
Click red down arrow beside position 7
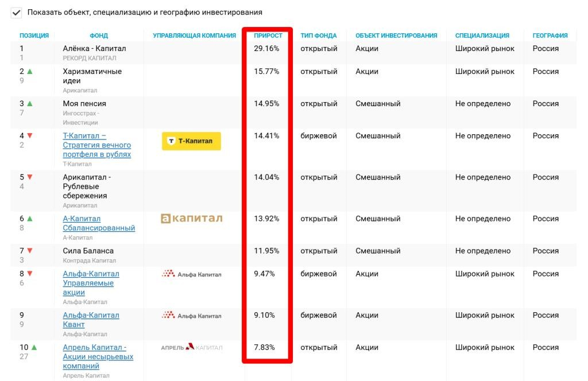click(30, 251)
